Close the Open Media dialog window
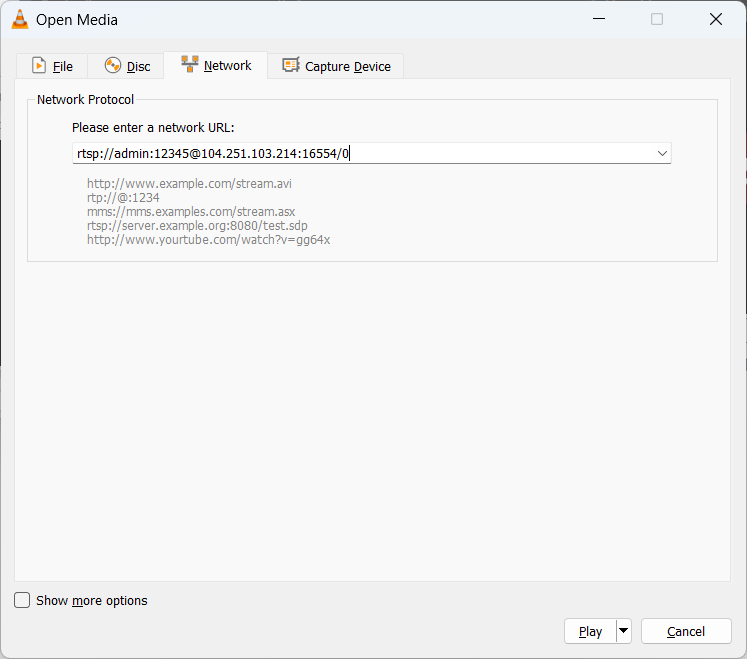 pyautogui.click(x=715, y=19)
